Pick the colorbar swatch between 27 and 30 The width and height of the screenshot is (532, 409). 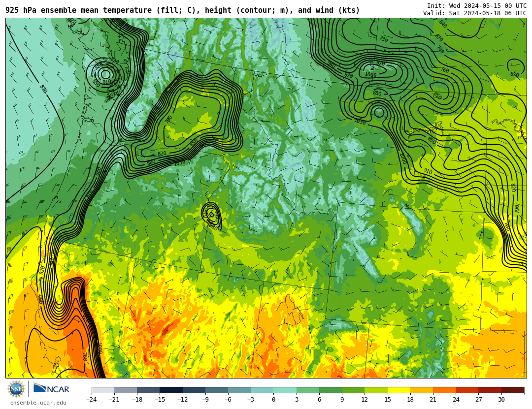490,390
